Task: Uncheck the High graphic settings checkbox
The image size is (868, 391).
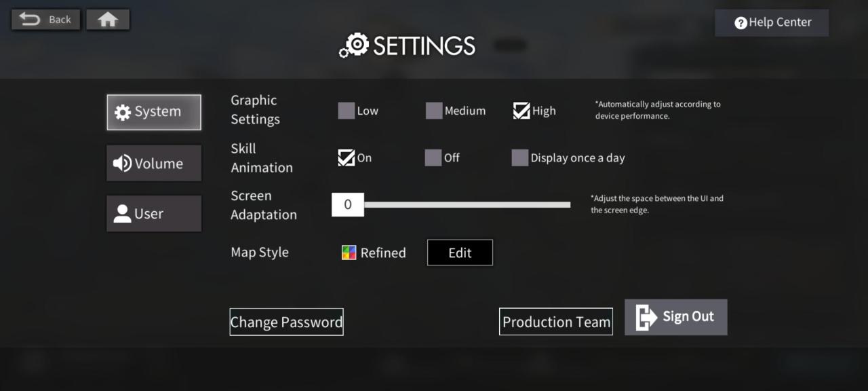Action: pos(521,111)
